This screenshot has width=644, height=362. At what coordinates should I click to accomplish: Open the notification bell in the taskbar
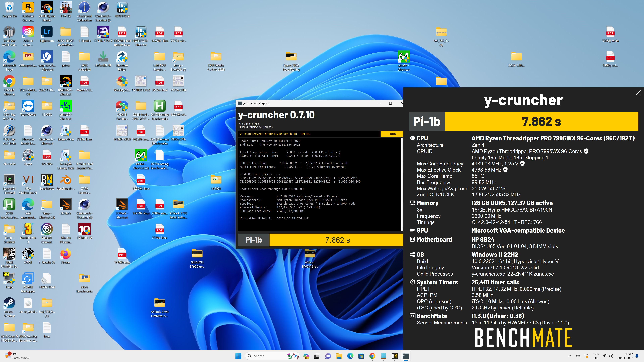pyautogui.click(x=637, y=356)
